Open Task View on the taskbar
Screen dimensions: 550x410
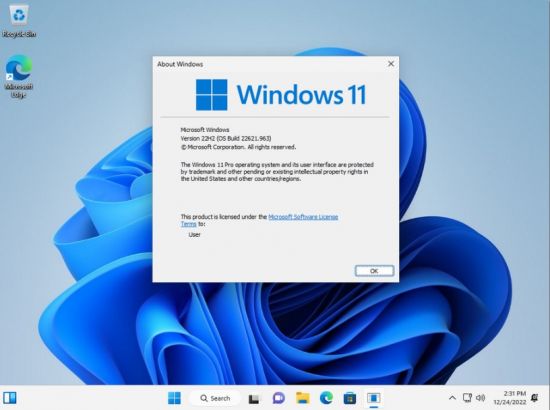point(255,398)
